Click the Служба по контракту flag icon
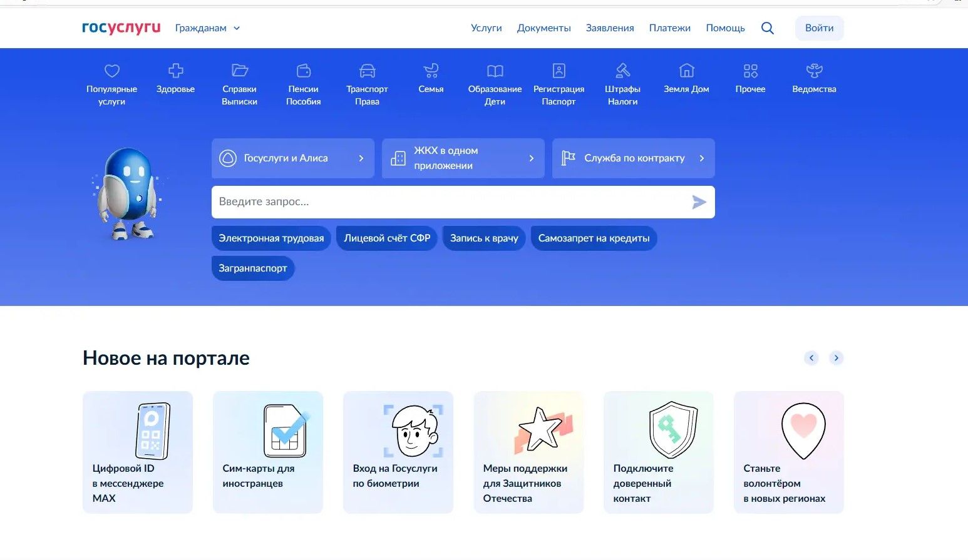 click(568, 158)
